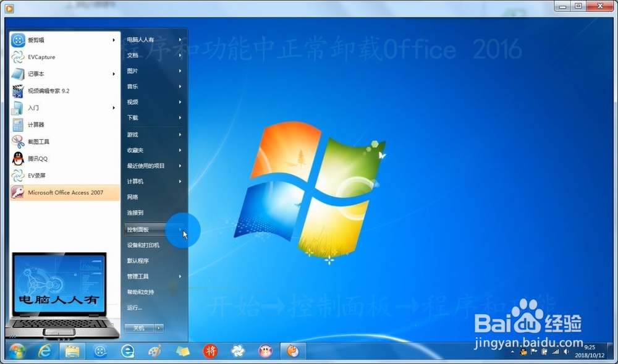The image size is (618, 364).
Task: Expand the 文档 submenu arrow
Action: pos(180,55)
